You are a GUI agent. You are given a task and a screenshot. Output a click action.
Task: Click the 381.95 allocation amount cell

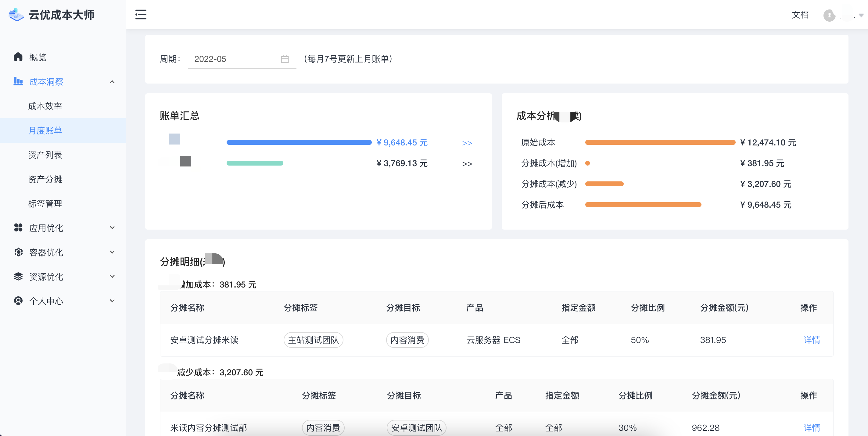pyautogui.click(x=713, y=340)
